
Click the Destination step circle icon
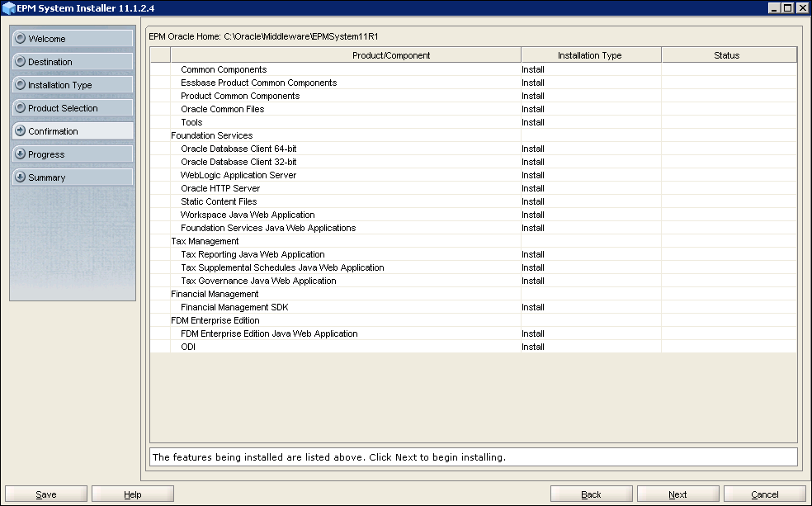pos(20,61)
